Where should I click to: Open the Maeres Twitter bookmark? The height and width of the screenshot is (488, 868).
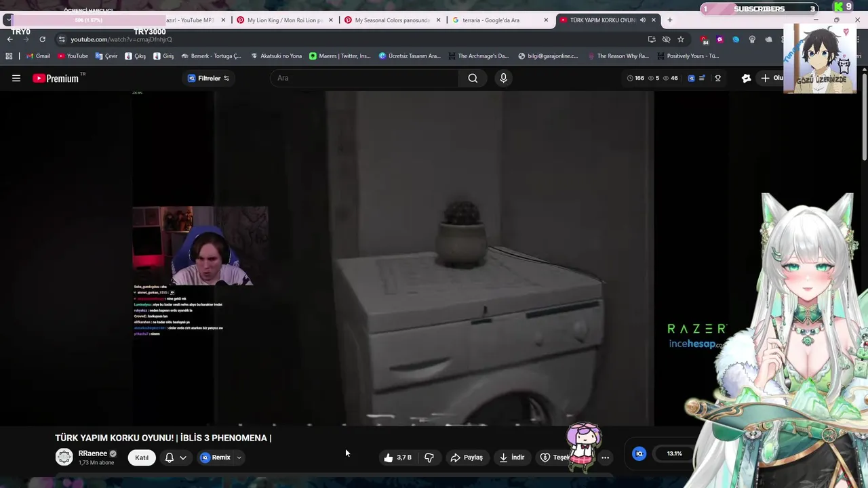[x=340, y=56]
